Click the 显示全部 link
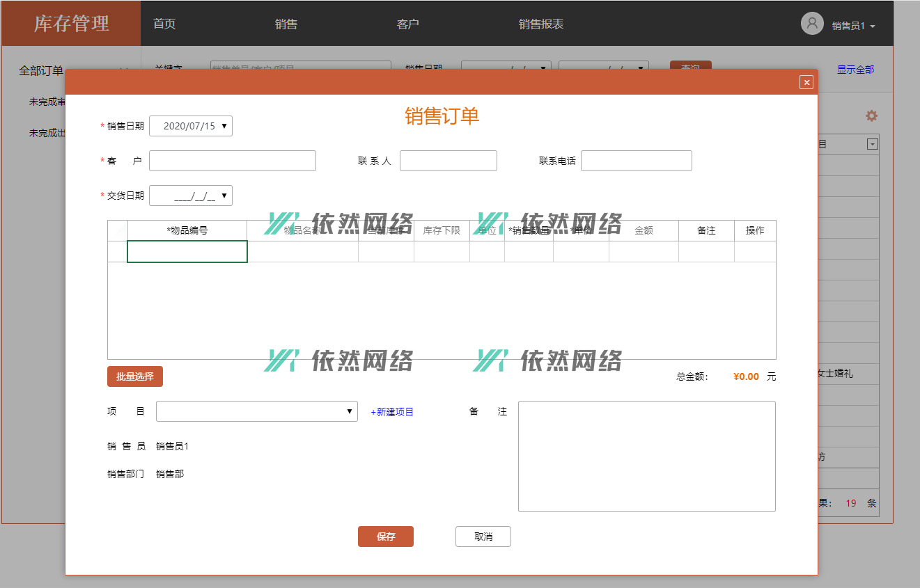Viewport: 920px width, 588px height. coord(855,70)
